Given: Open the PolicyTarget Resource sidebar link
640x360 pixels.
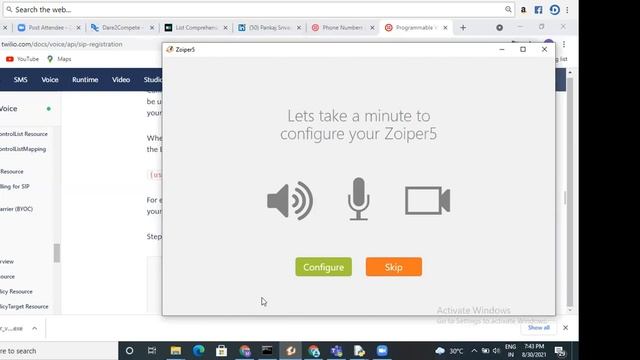Looking at the screenshot, I should coord(24,307).
